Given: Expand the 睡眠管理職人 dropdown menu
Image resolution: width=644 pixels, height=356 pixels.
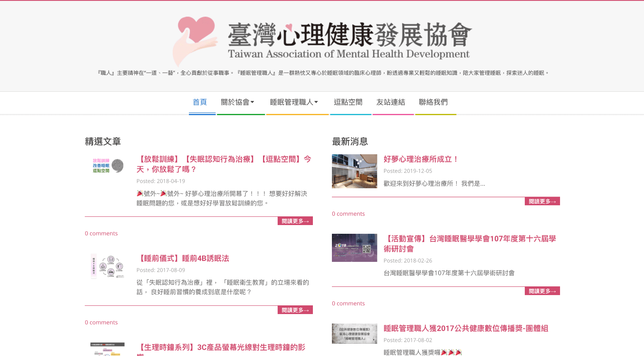Looking at the screenshot, I should [294, 102].
